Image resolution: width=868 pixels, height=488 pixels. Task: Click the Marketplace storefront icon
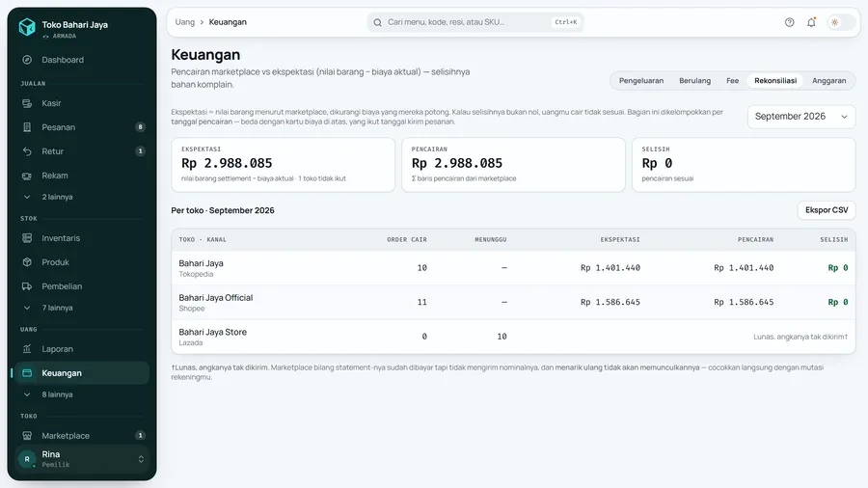[27, 435]
